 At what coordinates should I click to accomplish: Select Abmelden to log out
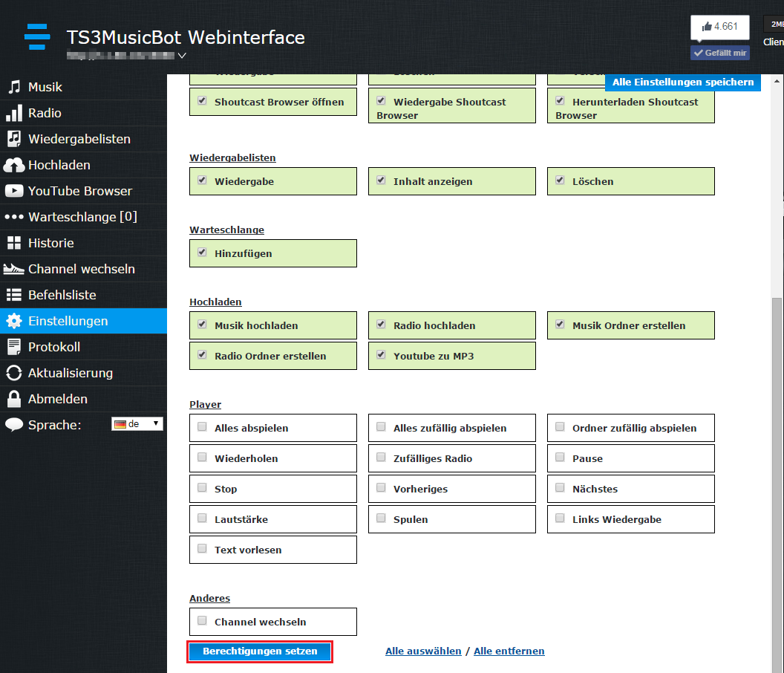pyautogui.click(x=83, y=399)
